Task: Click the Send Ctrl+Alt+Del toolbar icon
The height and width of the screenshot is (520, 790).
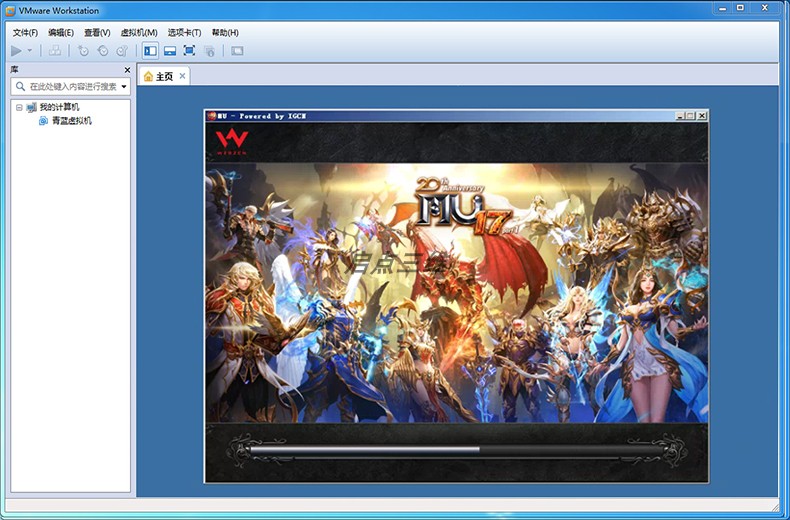Action: 55,50
